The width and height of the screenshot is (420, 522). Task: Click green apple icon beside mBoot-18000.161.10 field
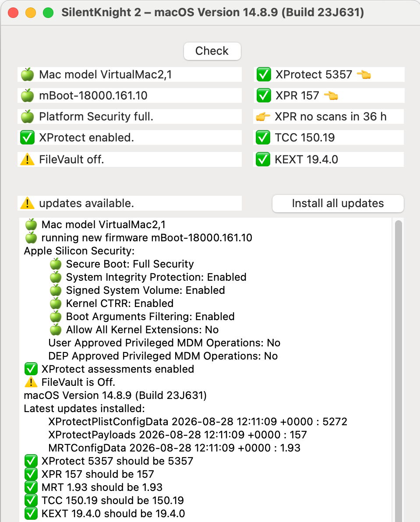tap(27, 95)
